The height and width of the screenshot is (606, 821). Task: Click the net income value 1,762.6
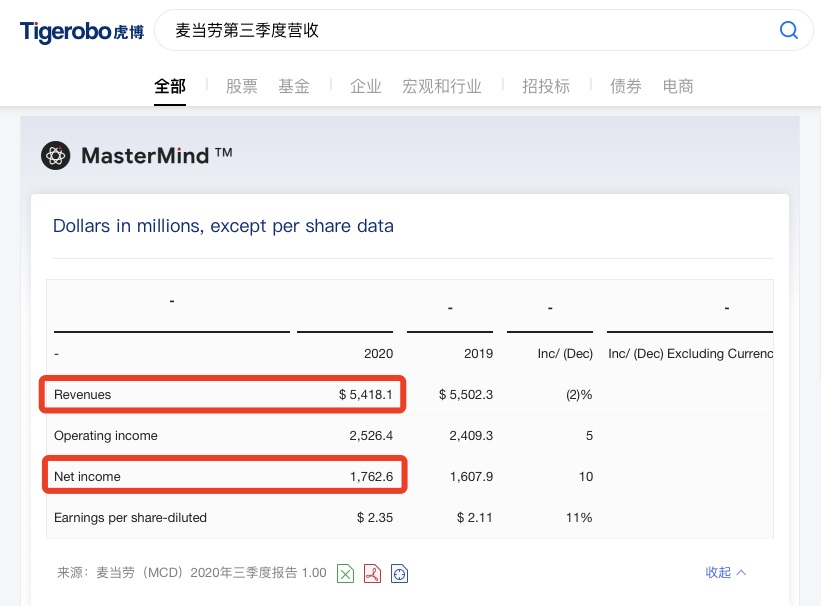371,476
